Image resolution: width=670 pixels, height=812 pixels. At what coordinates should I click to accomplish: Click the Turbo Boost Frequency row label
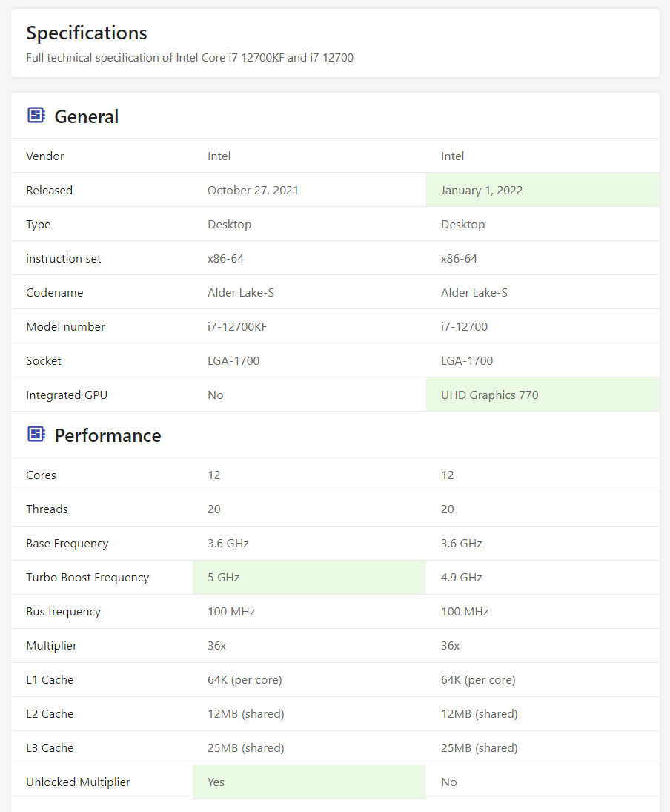pyautogui.click(x=87, y=577)
